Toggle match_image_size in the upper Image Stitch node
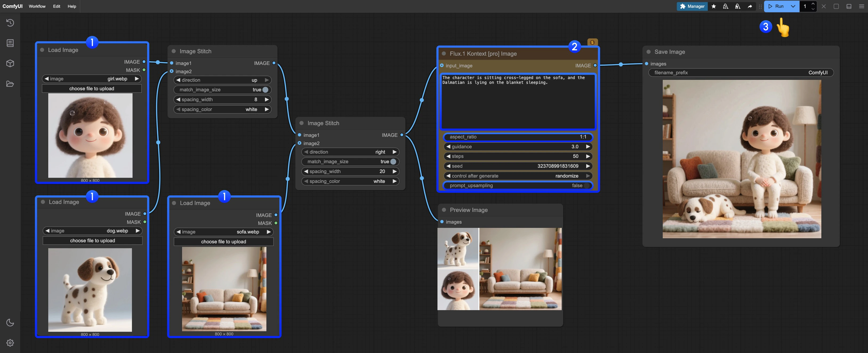 click(265, 89)
